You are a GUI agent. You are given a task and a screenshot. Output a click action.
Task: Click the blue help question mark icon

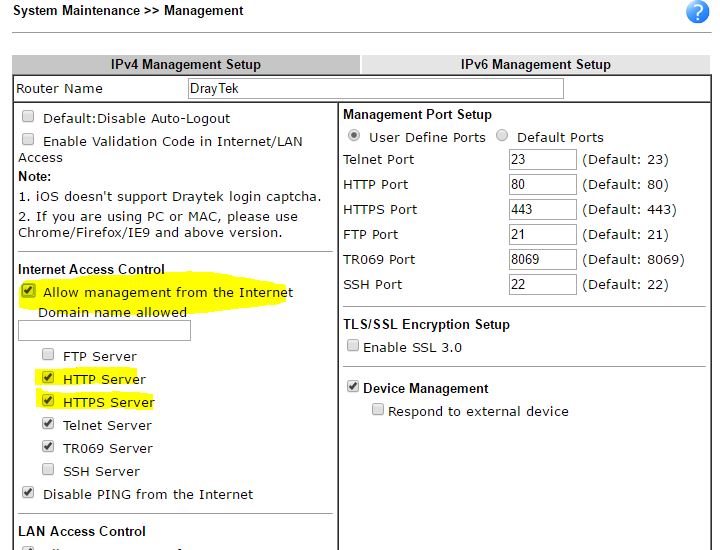(697, 12)
